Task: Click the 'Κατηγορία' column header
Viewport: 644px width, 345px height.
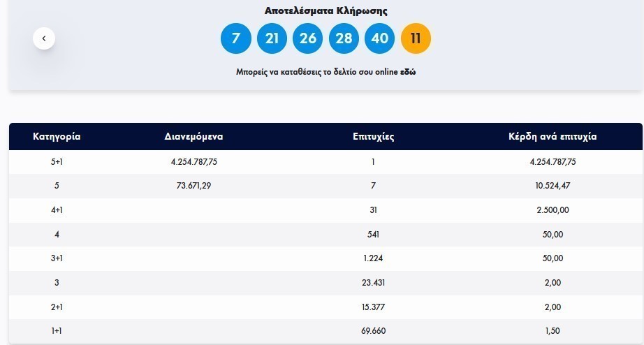Action: pos(57,137)
